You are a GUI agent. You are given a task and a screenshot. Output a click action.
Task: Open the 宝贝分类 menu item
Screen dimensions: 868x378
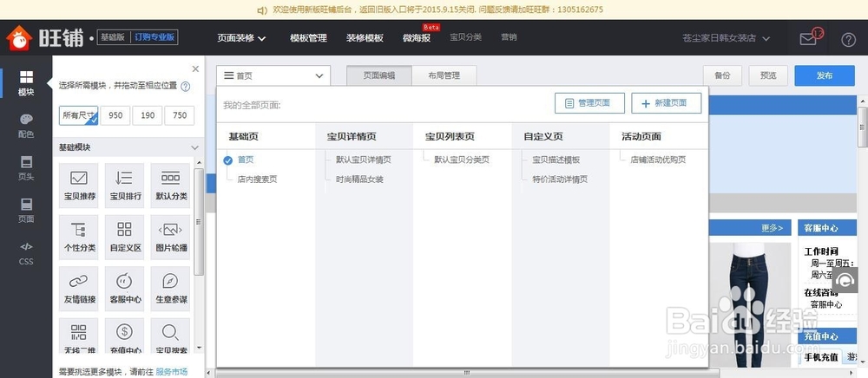point(465,37)
